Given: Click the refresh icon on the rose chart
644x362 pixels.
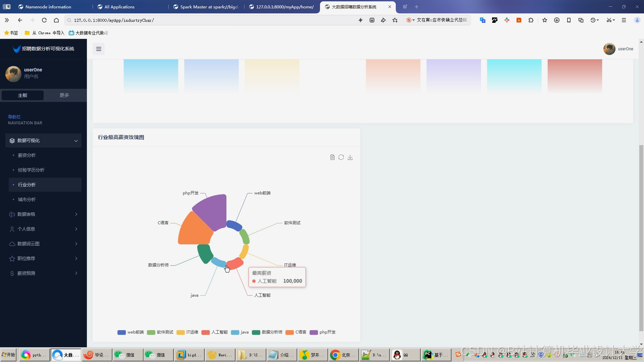Looking at the screenshot, I should (x=341, y=157).
